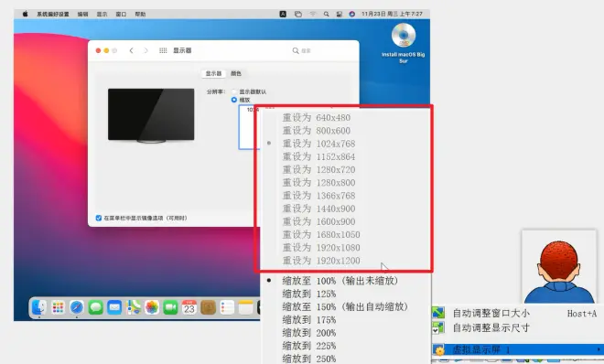Switch to the 显示器 tab
The width and height of the screenshot is (604, 364).
tap(213, 73)
